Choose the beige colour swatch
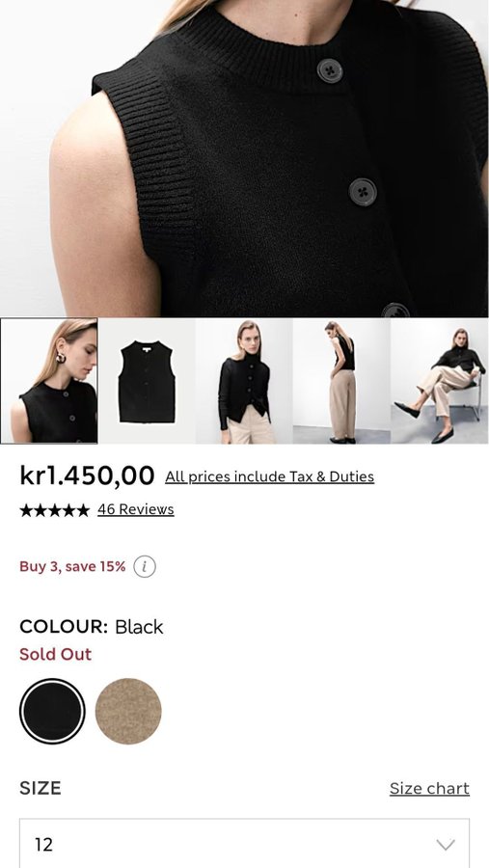This screenshot has width=489, height=868. click(128, 712)
